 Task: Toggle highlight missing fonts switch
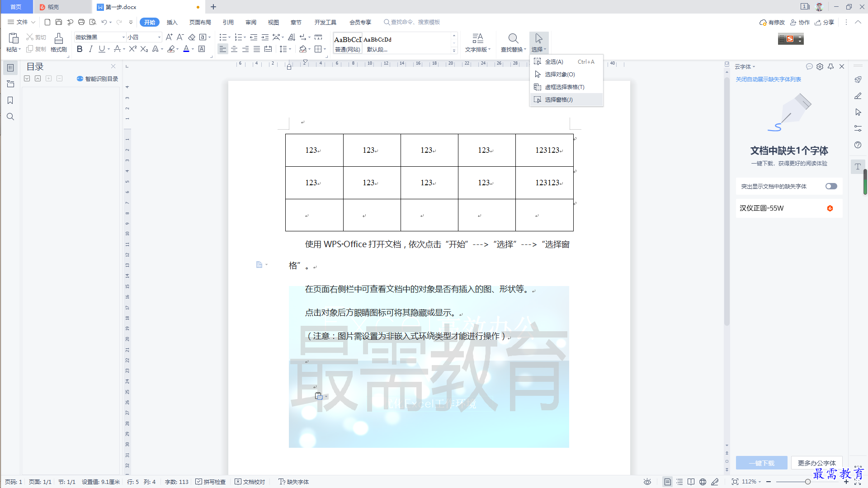pos(831,186)
